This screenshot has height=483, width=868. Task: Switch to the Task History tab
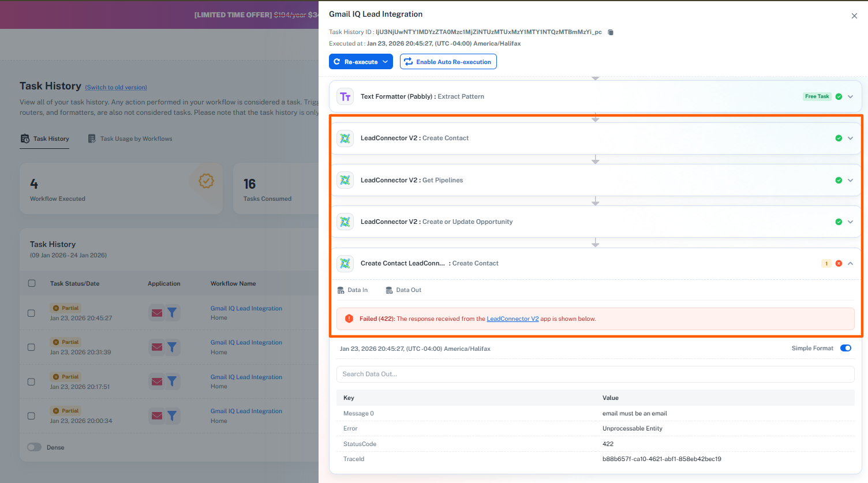[x=45, y=138]
